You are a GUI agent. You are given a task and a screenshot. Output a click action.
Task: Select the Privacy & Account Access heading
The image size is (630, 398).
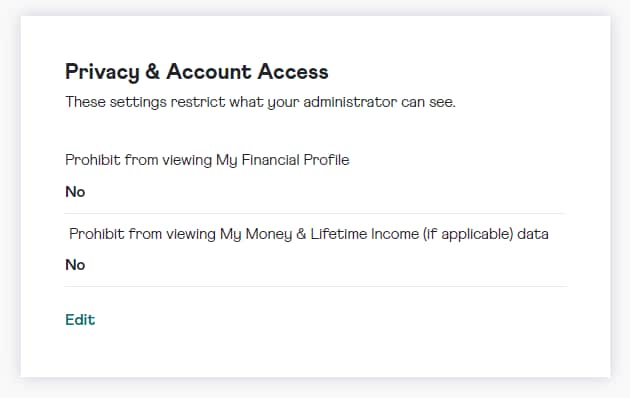pyautogui.click(x=197, y=72)
